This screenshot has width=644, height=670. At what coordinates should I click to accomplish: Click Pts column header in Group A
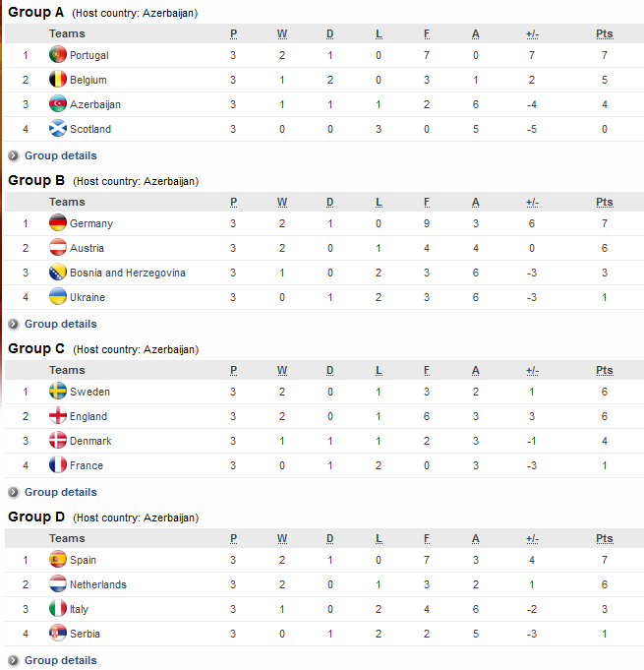click(x=605, y=33)
